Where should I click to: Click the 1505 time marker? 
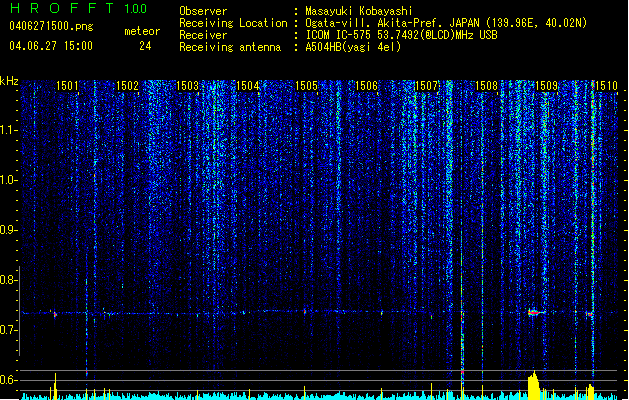(x=307, y=86)
